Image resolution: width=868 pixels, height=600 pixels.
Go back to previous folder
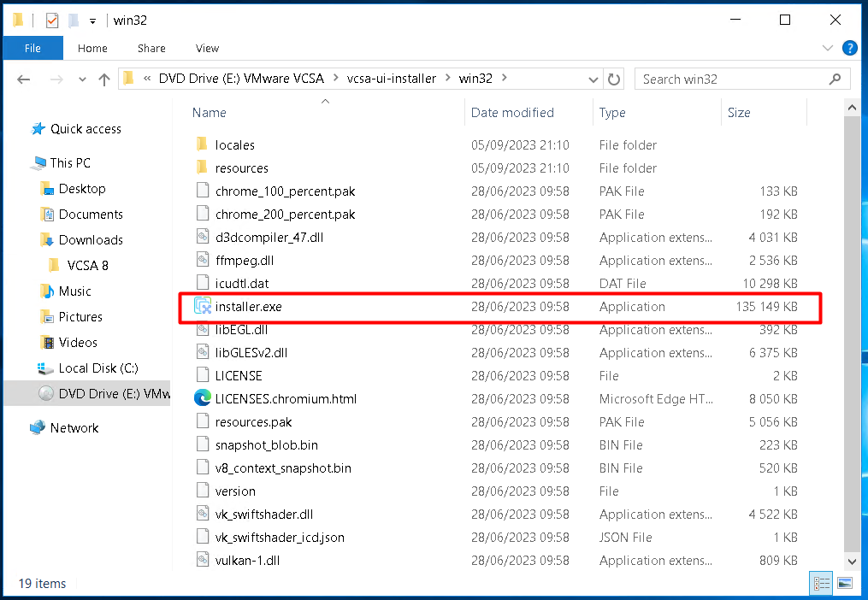[x=23, y=79]
